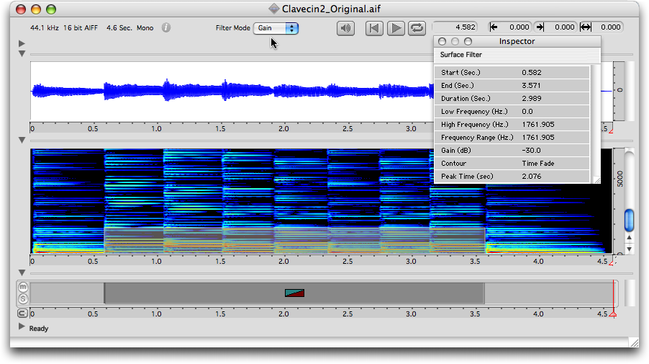This screenshot has height=364, width=649.
Task: Collapse the spectrogram view triangle
Action: (22, 140)
